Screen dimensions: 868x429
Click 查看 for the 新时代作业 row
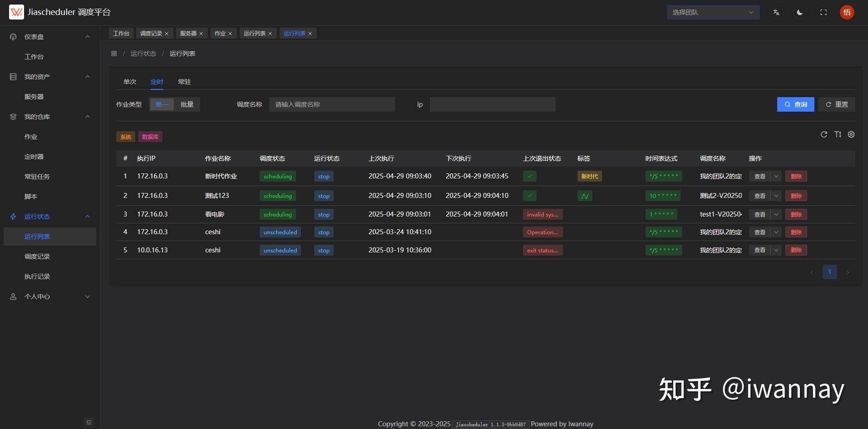point(760,176)
